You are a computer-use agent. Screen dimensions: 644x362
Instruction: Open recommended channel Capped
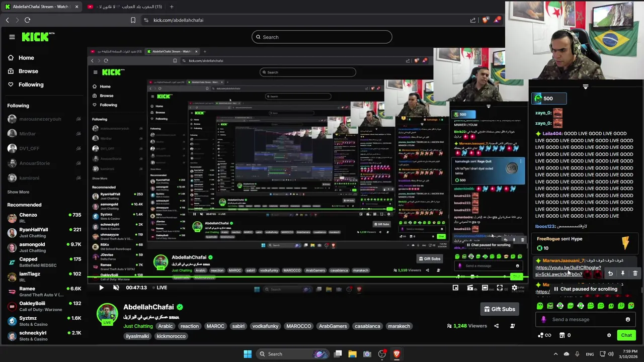(x=44, y=262)
